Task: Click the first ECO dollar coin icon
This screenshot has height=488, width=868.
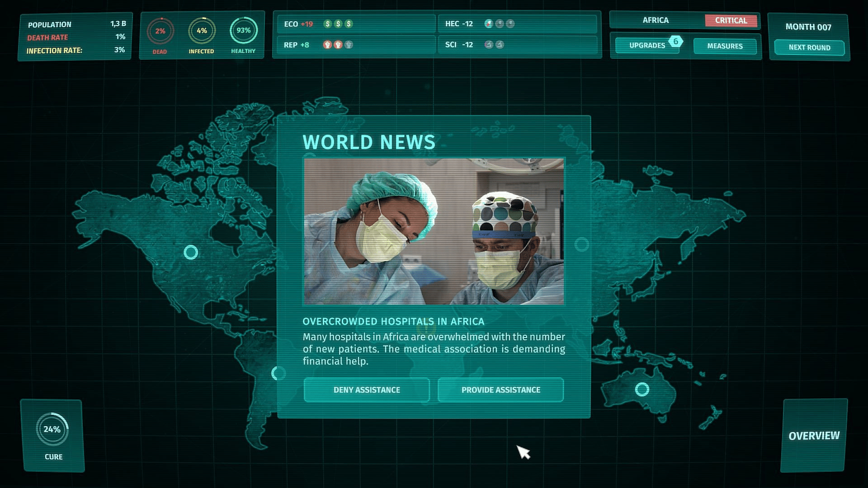Action: click(328, 24)
